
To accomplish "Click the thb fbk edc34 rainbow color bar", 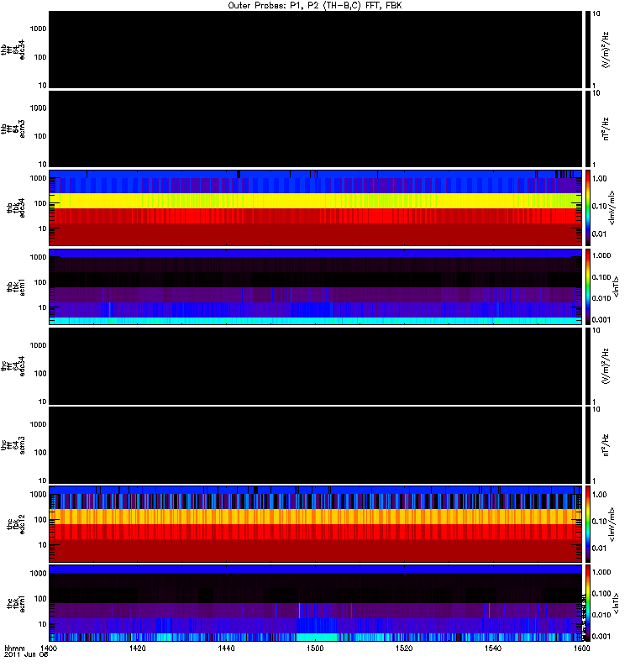I will click(x=588, y=207).
